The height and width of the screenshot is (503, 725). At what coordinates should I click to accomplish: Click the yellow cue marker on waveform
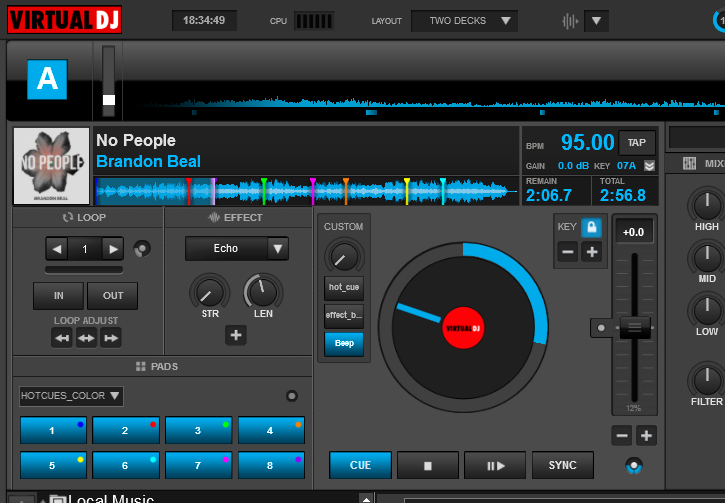(x=407, y=191)
